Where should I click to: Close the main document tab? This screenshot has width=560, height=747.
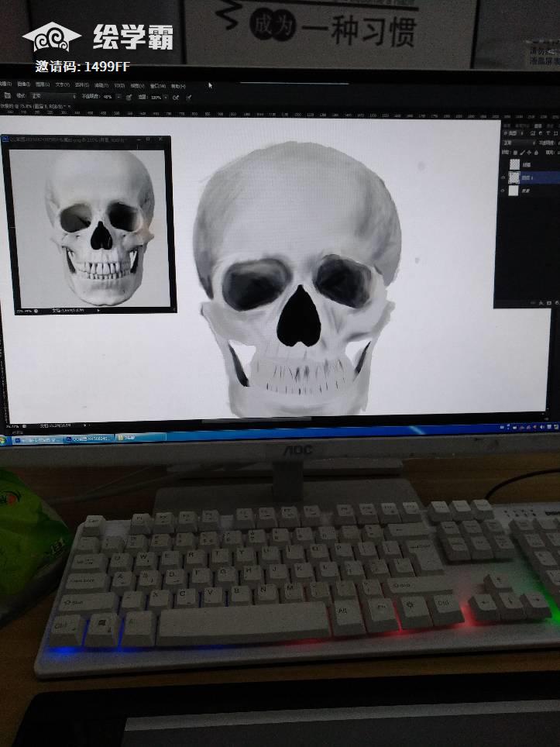(x=70, y=107)
